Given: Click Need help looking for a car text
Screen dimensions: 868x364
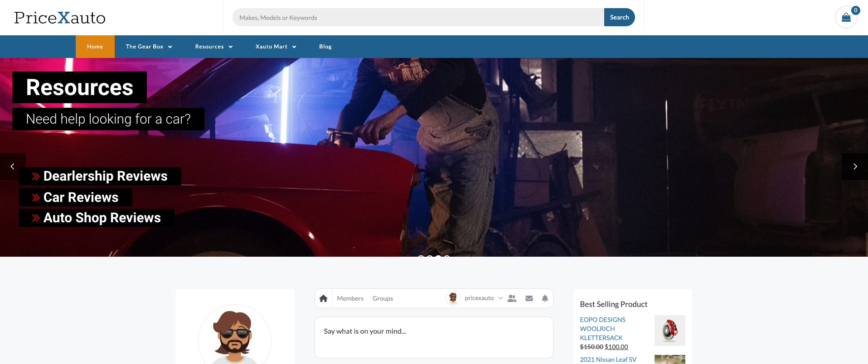Looking at the screenshot, I should click(x=108, y=119).
